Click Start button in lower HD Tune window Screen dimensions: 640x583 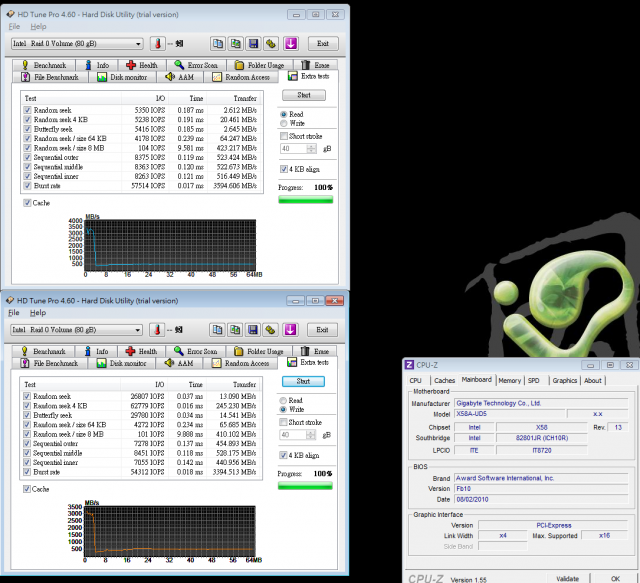coord(303,381)
